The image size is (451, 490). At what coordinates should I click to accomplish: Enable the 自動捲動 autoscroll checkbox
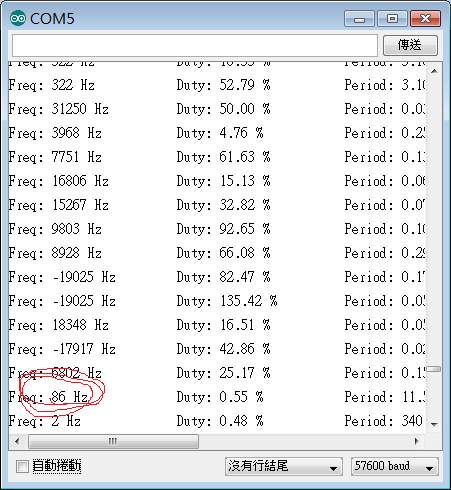click(x=22, y=466)
